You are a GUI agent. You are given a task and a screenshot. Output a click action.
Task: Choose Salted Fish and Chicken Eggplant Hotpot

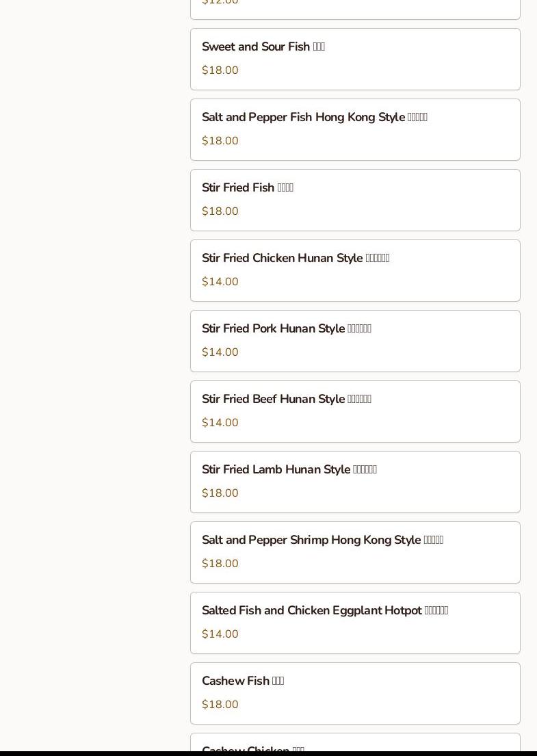coord(324,611)
